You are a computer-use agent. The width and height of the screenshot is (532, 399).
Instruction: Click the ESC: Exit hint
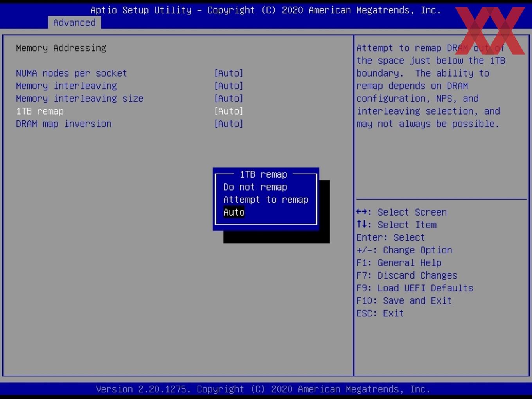pos(380,313)
